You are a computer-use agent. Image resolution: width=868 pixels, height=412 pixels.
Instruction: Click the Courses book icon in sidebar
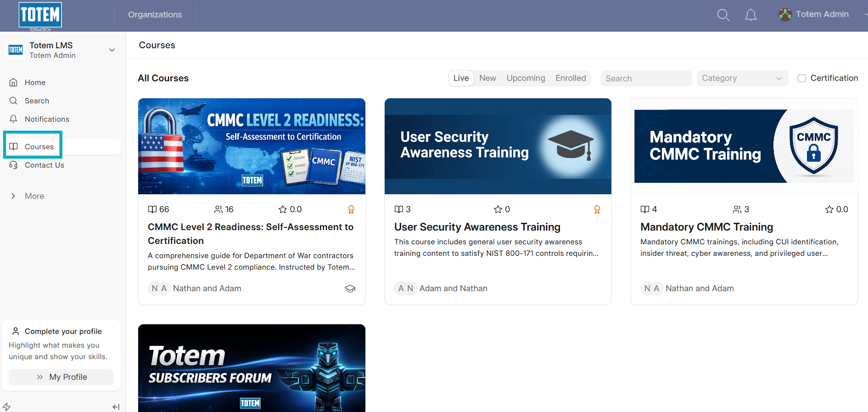point(14,147)
